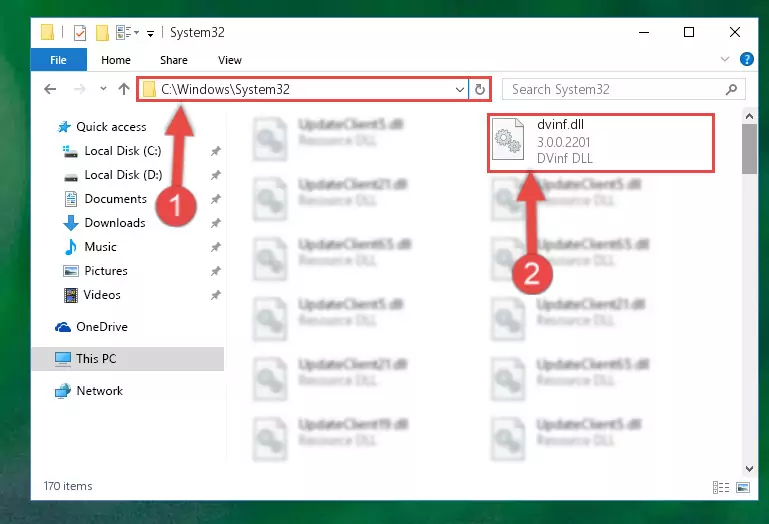769x524 pixels.
Task: Click the scrollbar up arrow
Action: click(x=749, y=116)
